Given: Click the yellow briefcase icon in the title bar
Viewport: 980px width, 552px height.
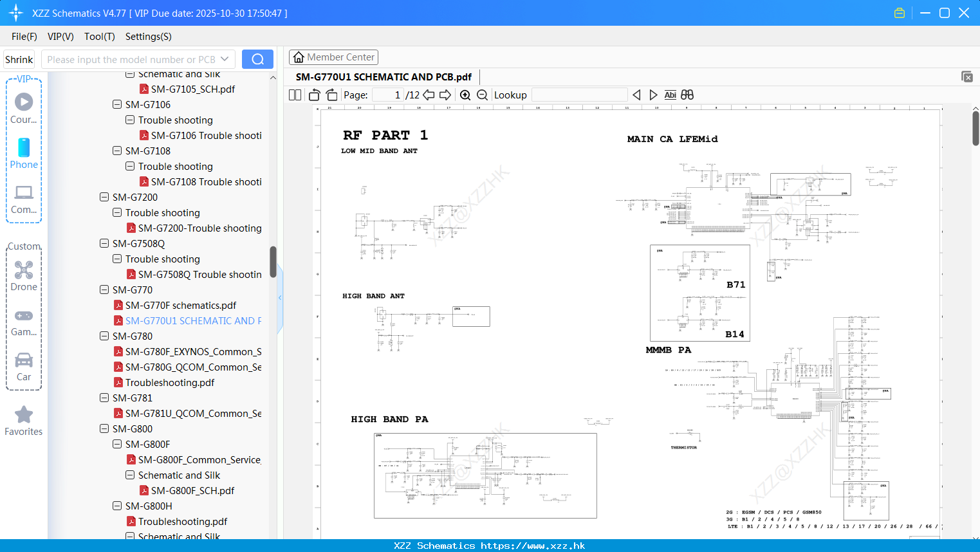Looking at the screenshot, I should (x=900, y=13).
